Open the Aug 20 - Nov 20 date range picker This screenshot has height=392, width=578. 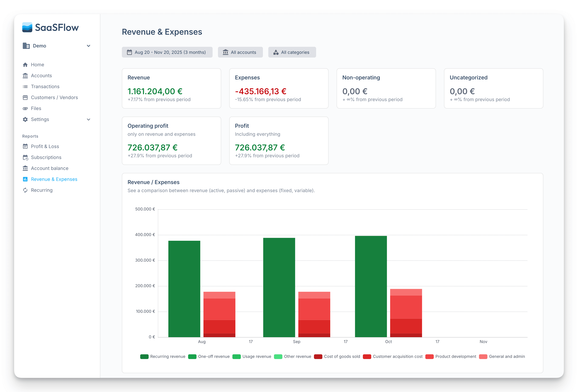(167, 52)
